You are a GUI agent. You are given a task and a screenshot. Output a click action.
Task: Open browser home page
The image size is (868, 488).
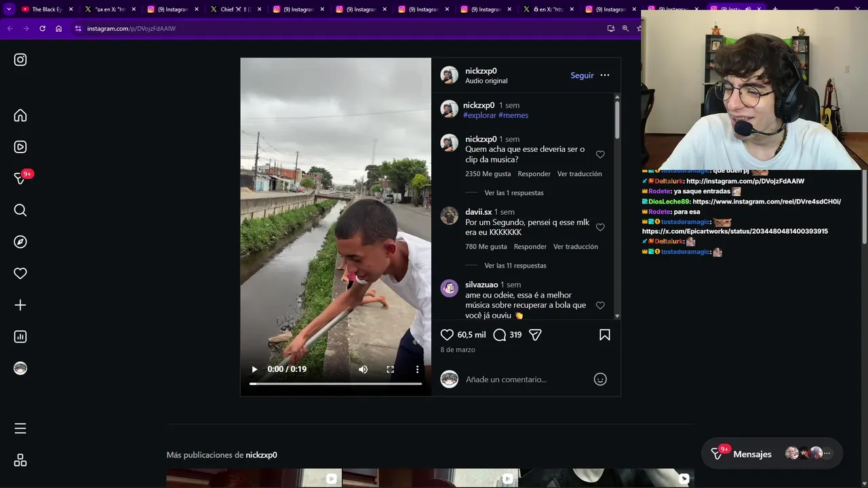(59, 28)
